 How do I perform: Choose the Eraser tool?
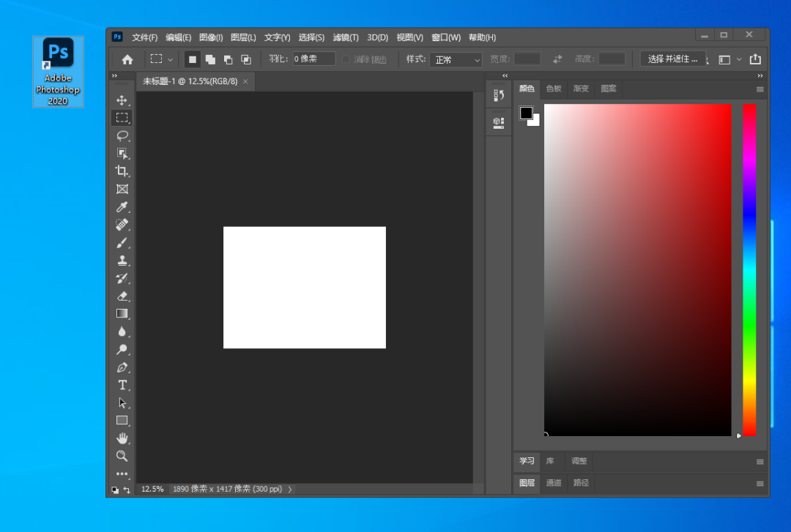122,296
